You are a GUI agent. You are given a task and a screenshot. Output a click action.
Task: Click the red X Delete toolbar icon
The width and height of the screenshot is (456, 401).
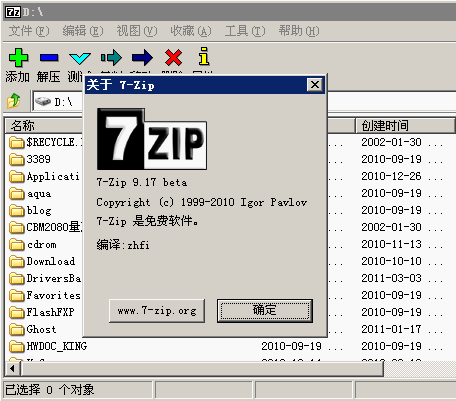pyautogui.click(x=173, y=58)
